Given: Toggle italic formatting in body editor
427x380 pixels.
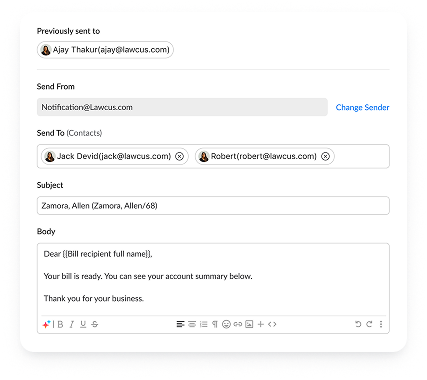Looking at the screenshot, I should point(72,324).
